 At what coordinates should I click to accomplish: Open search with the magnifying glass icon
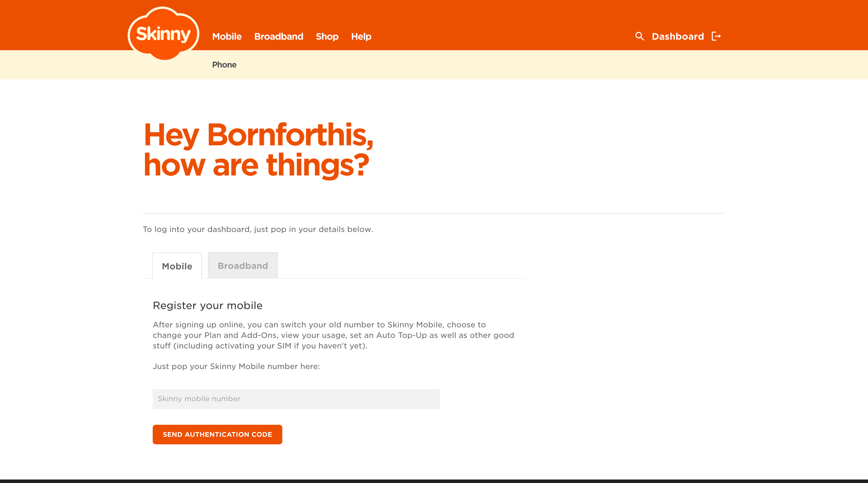point(639,36)
